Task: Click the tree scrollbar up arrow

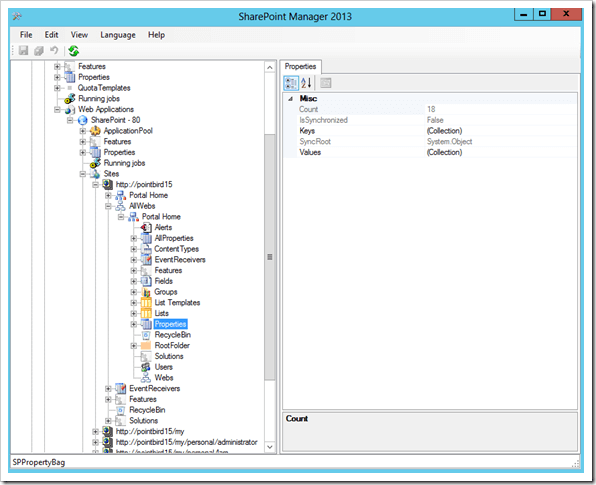Action: point(270,67)
